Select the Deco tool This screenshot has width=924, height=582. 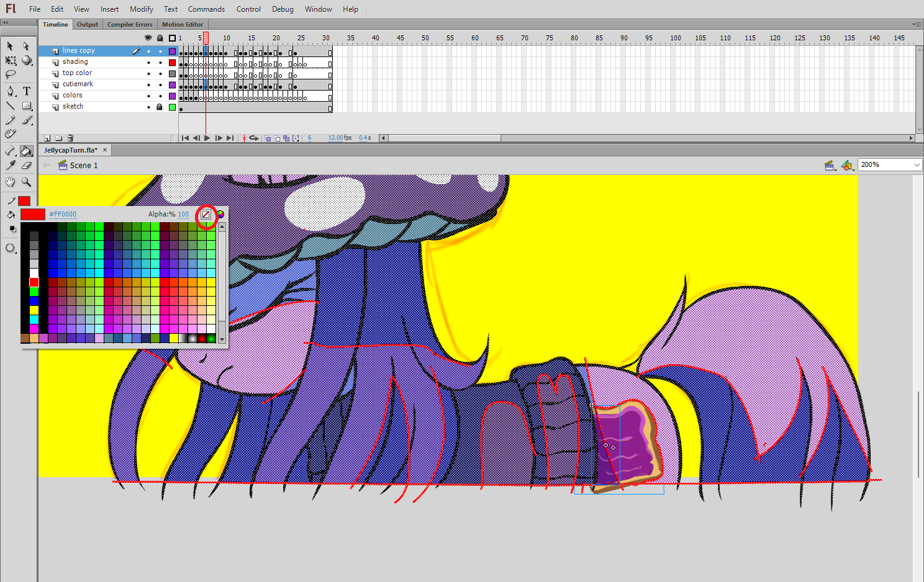point(11,134)
